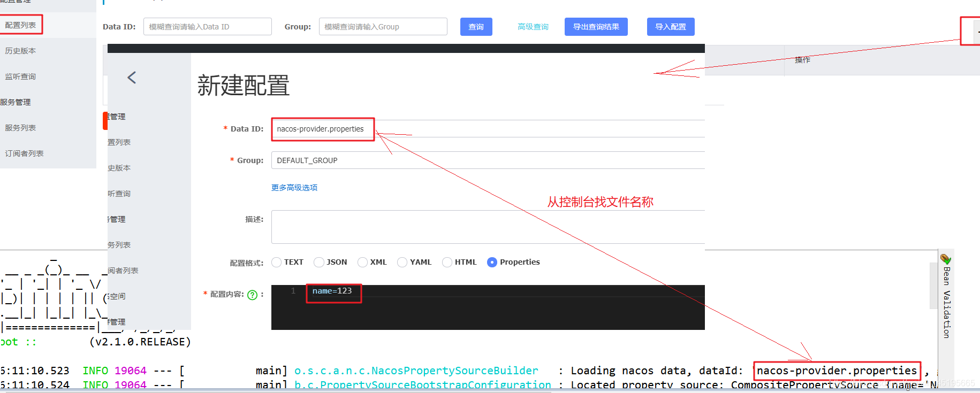Image resolution: width=980 pixels, height=393 pixels.
Task: Click the Data ID field with nacos-provider.properties
Action: [x=488, y=129]
